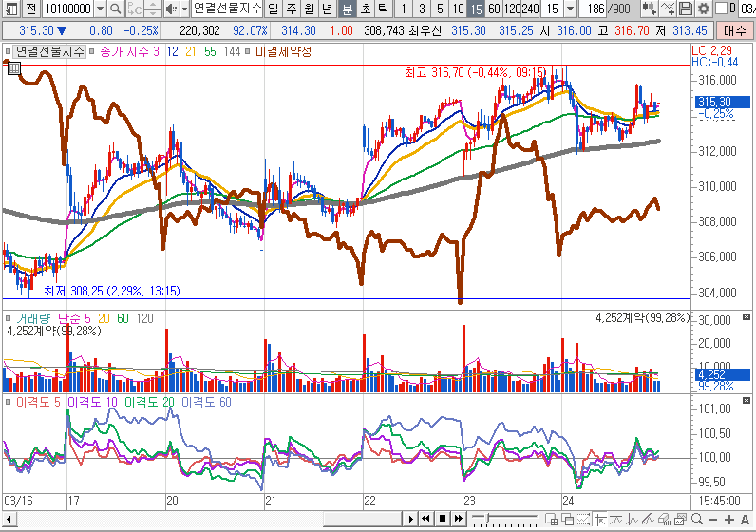Save the chart with the floppy disk icon
The width and height of the screenshot is (756, 532).
(x=686, y=9)
